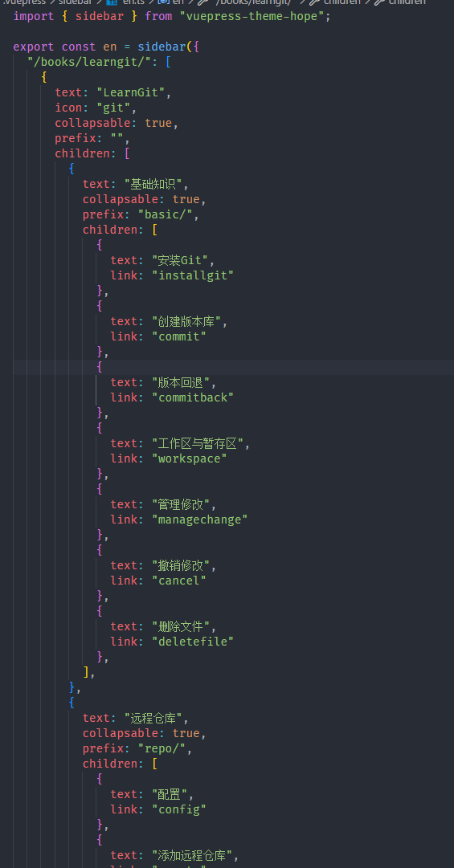
Task: Click the "managechange" link value
Action: click(200, 520)
